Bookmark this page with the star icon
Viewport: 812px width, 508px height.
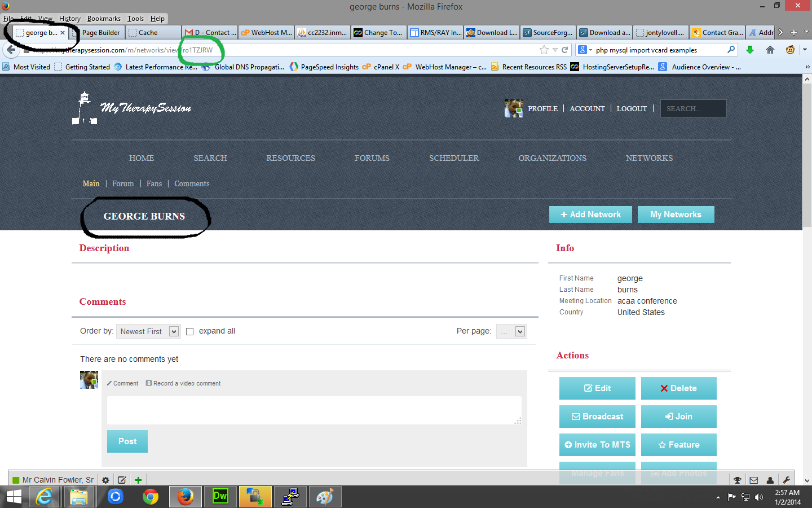(x=544, y=50)
